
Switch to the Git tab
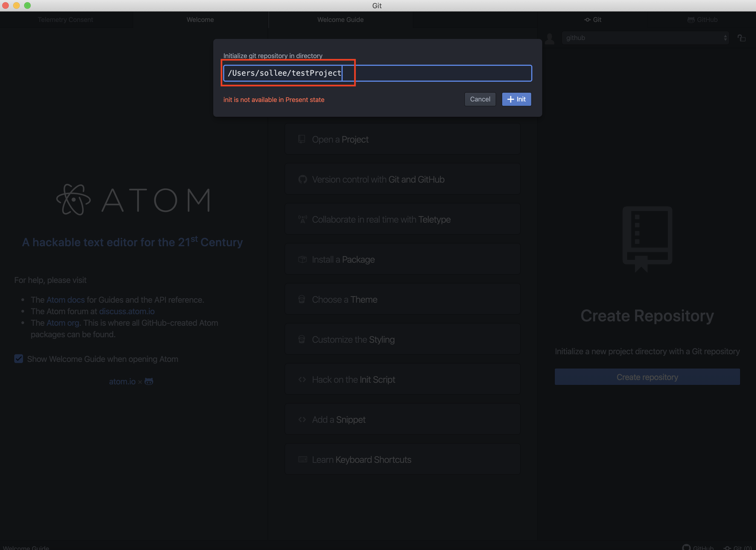click(593, 20)
